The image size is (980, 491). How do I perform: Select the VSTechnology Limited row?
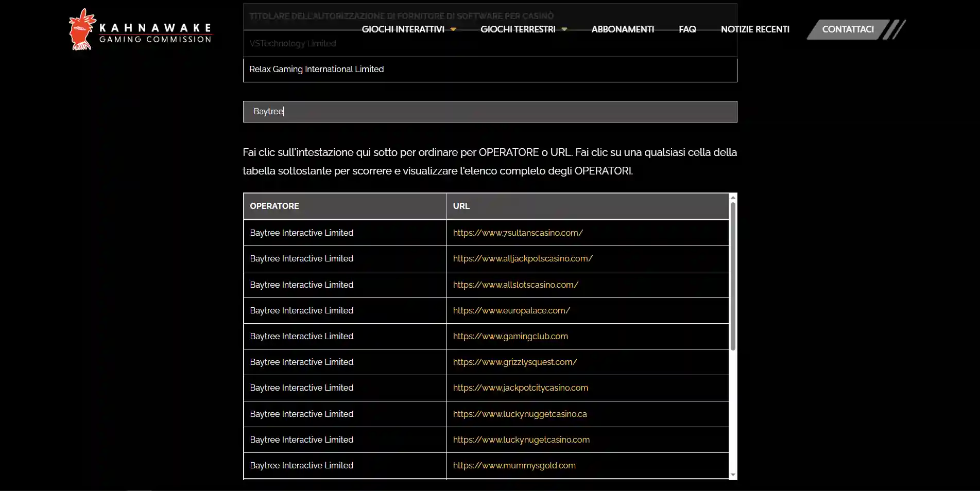point(490,43)
